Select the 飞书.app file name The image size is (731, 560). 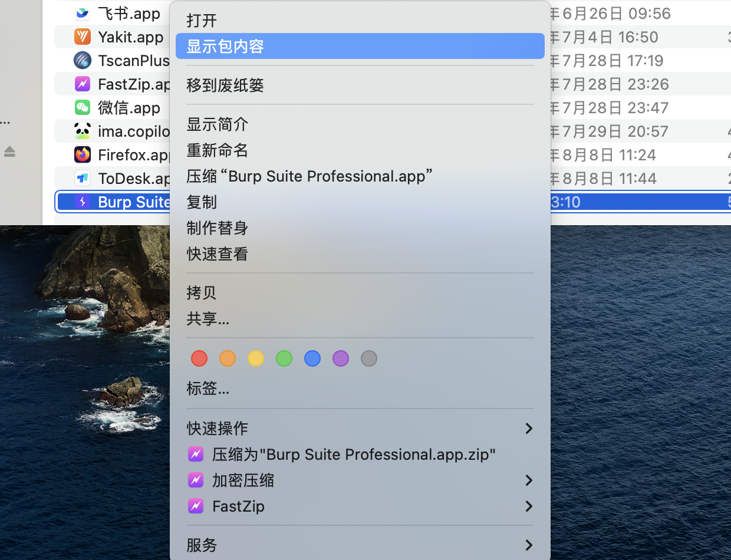129,14
